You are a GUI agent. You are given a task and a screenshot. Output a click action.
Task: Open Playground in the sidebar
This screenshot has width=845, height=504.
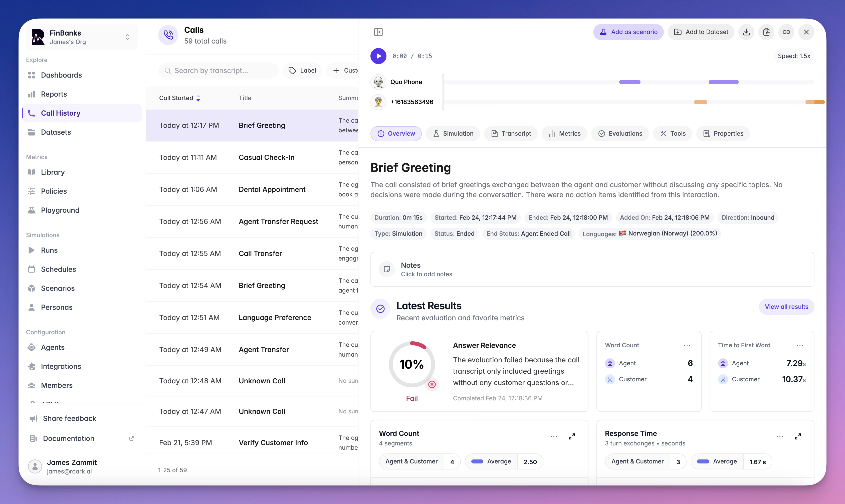point(60,210)
